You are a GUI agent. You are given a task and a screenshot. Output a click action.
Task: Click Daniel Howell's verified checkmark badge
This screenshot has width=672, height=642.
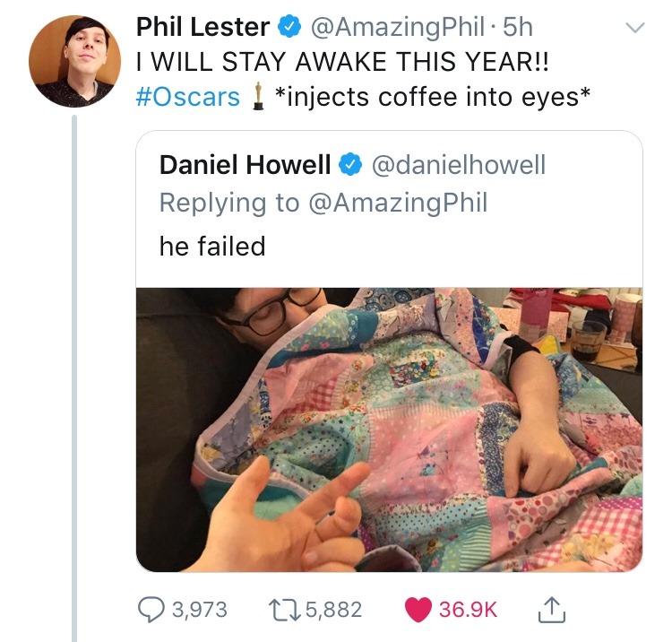point(352,165)
